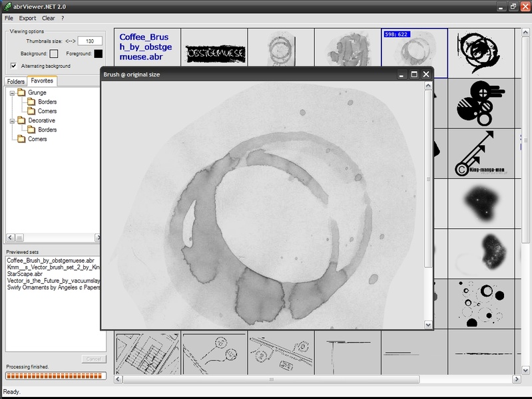532x399 pixels.
Task: Switch to the Folders tab
Action: tap(15, 81)
